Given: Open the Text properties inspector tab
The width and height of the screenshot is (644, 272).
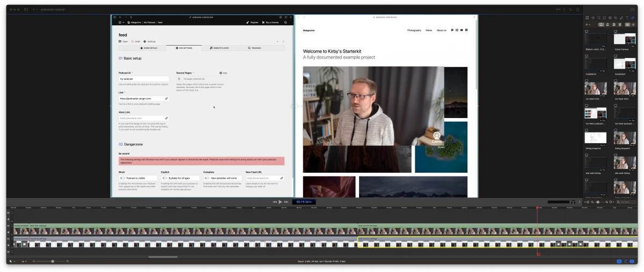Looking at the screenshot, I should click(627, 18).
